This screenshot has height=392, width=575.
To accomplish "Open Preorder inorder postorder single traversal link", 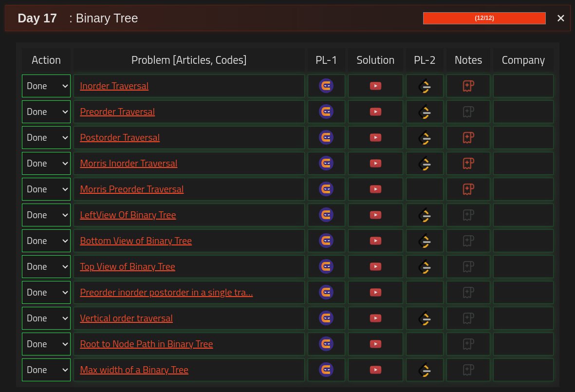I will (x=167, y=292).
